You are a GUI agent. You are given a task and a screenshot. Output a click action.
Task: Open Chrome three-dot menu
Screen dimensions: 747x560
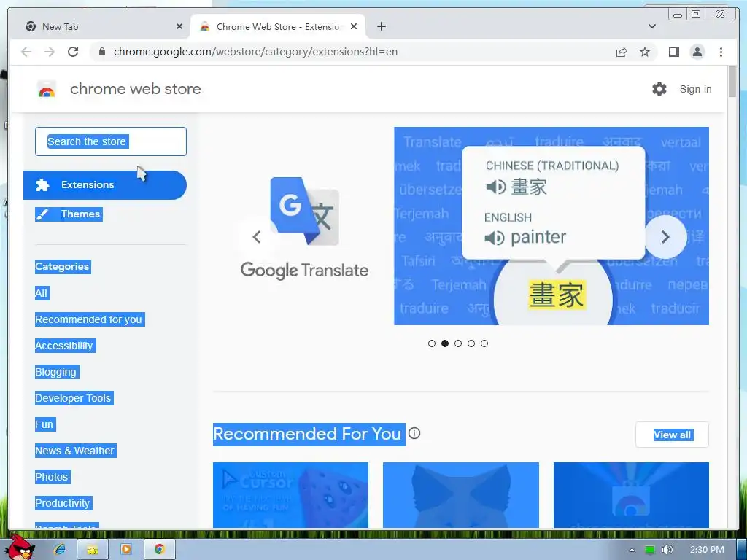[721, 52]
